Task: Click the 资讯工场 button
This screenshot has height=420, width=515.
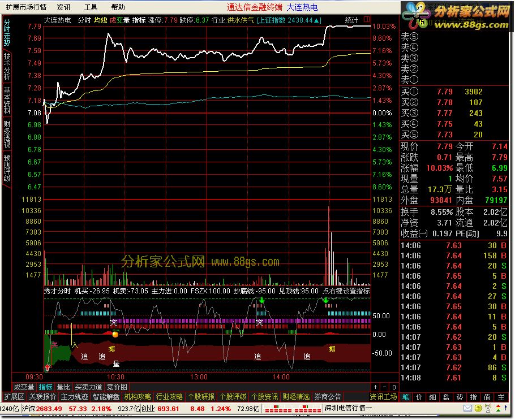Action: coord(383,397)
